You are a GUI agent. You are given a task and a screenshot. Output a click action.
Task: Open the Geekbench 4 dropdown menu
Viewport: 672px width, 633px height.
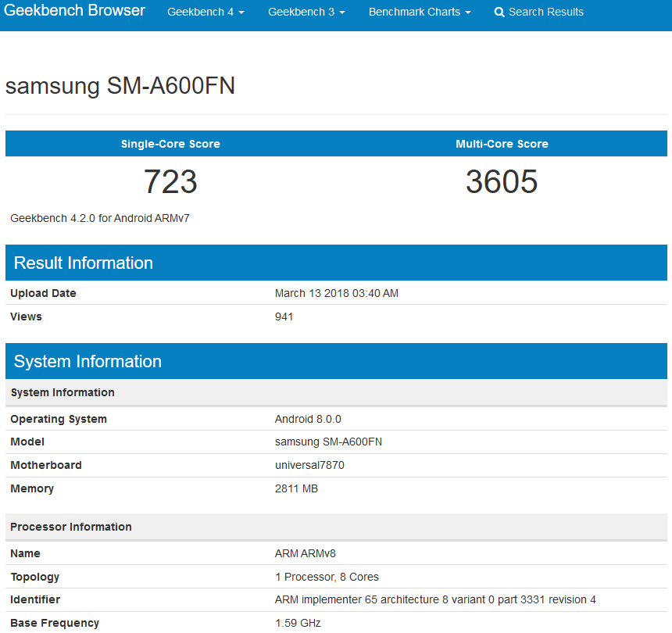click(x=206, y=12)
